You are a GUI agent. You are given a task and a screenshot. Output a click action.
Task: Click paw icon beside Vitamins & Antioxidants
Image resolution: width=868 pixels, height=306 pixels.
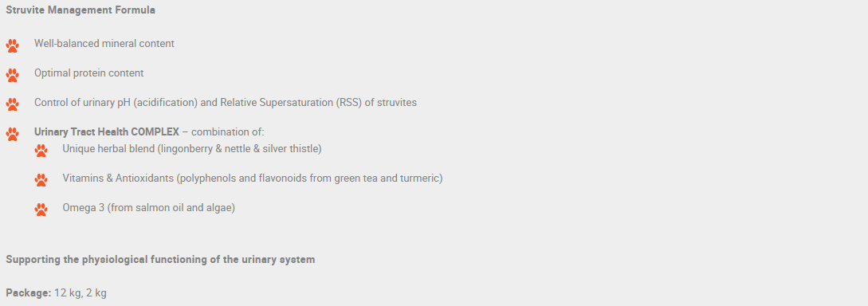click(41, 180)
